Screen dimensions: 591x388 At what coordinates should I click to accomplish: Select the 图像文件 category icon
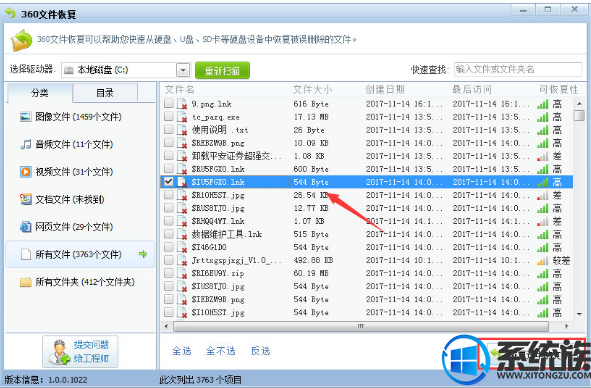click(x=25, y=117)
